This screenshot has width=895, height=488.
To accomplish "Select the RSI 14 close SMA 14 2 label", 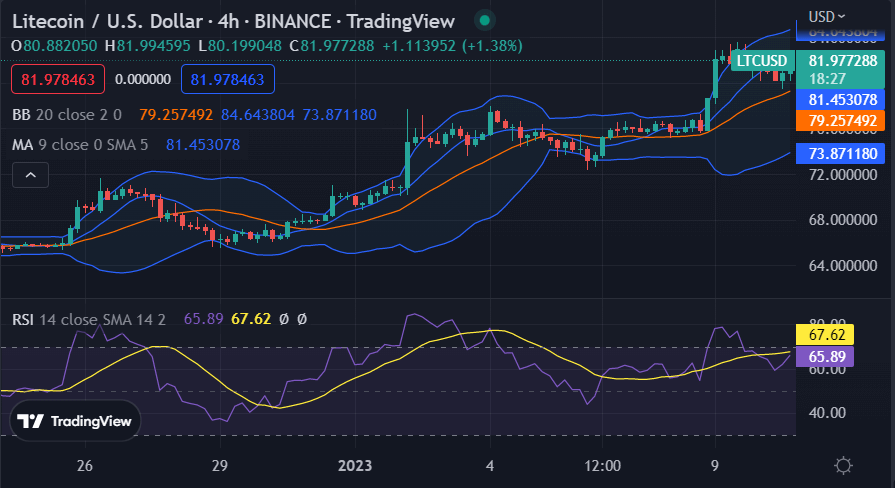I will (89, 319).
